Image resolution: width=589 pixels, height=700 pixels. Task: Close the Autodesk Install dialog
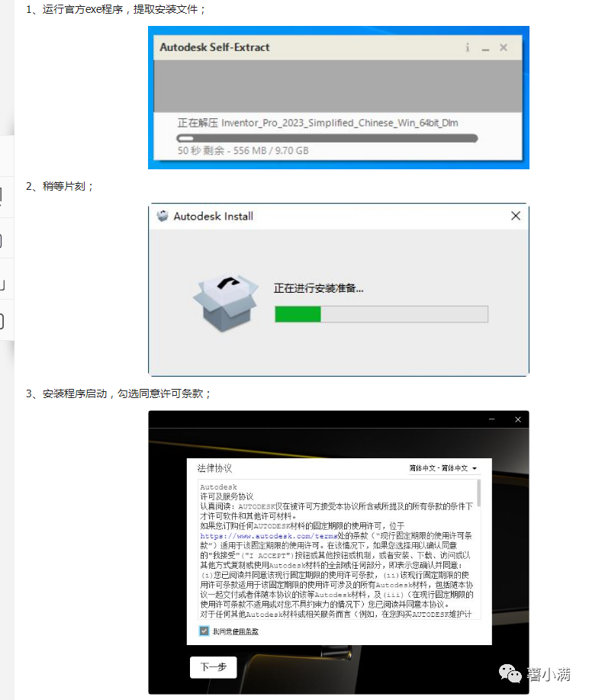click(515, 216)
